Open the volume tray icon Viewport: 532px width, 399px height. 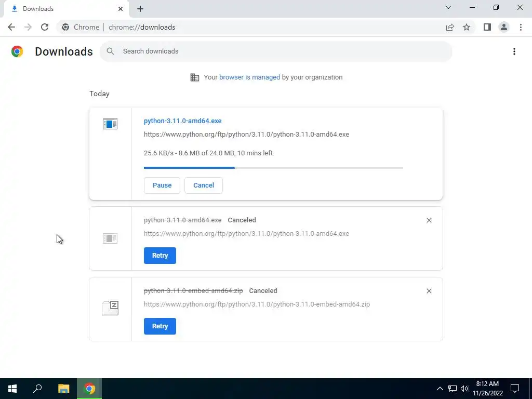[x=464, y=389]
